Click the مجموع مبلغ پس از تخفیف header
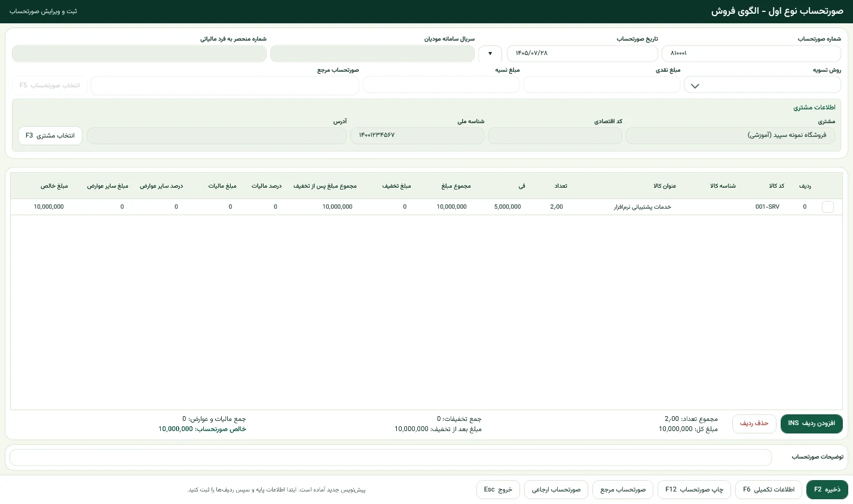This screenshot has width=853, height=504. (x=325, y=186)
